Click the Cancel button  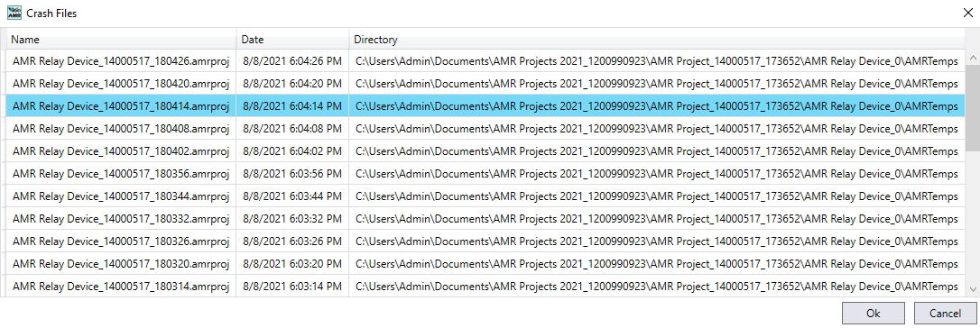pos(945,313)
